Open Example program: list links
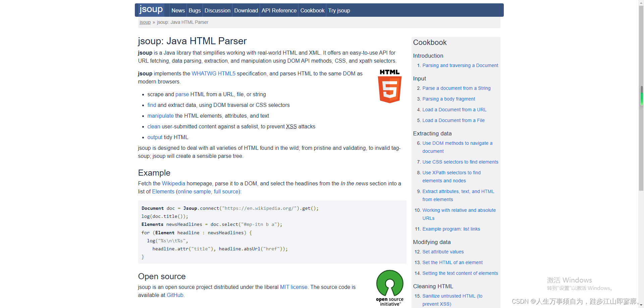 click(451, 229)
